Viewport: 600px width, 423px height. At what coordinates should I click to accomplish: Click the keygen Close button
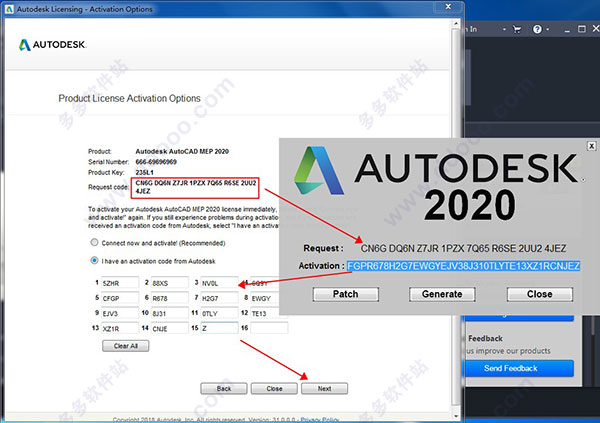(540, 294)
